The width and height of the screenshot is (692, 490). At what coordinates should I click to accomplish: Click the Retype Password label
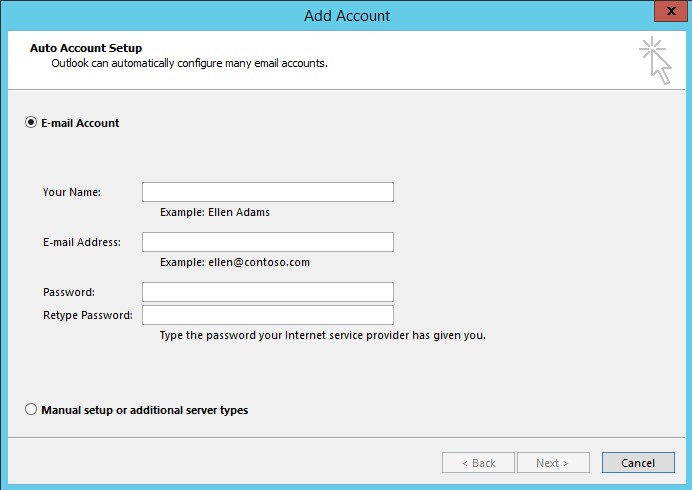click(88, 315)
